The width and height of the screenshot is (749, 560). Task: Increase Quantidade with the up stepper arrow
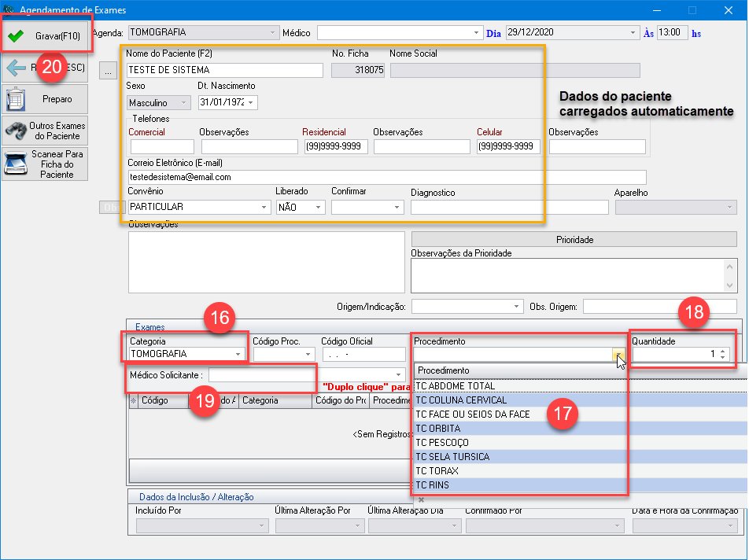(723, 351)
